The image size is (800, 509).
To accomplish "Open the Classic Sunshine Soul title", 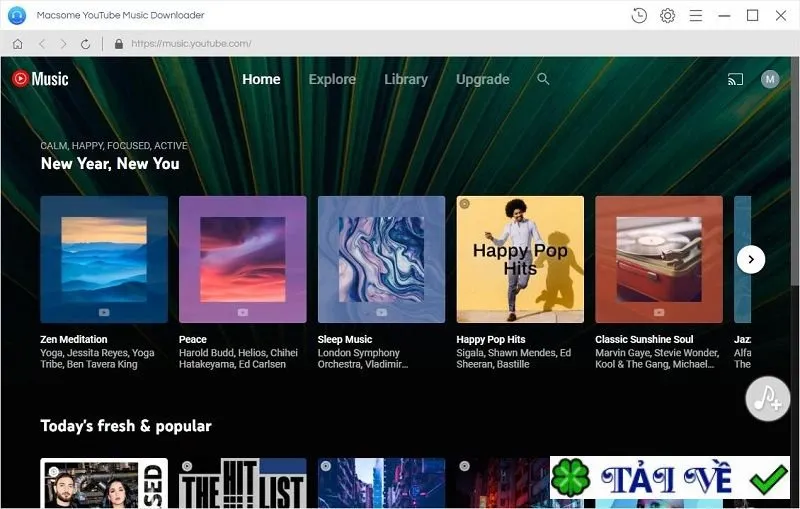I will [x=644, y=339].
